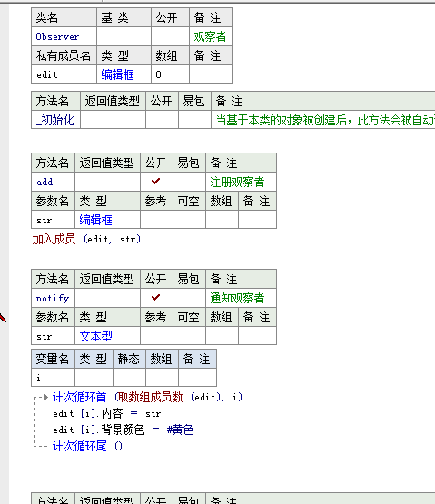Image resolution: width=435 pixels, height=504 pixels.
Task: Click the empty 备注 cell of member edit
Action: click(x=211, y=74)
